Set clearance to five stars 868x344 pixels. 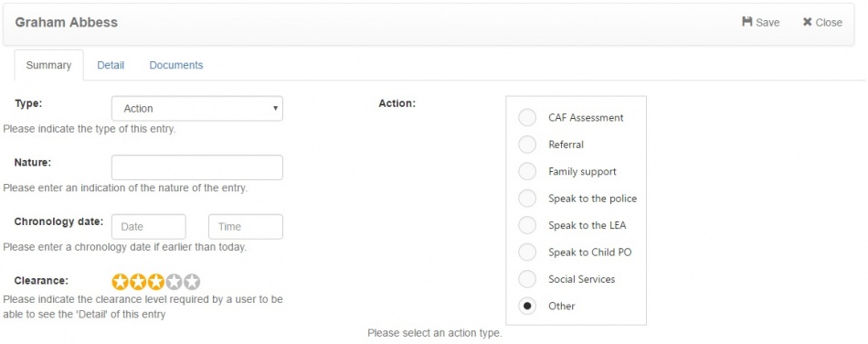pos(192,282)
